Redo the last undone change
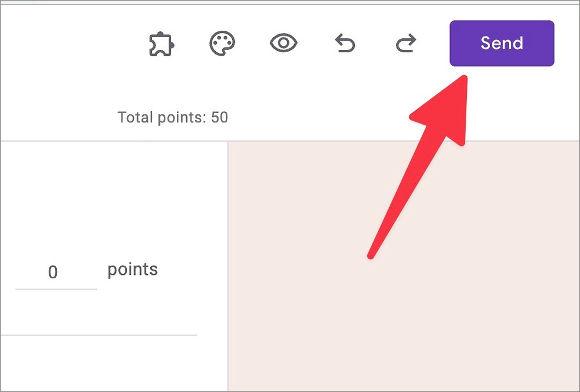 406,44
